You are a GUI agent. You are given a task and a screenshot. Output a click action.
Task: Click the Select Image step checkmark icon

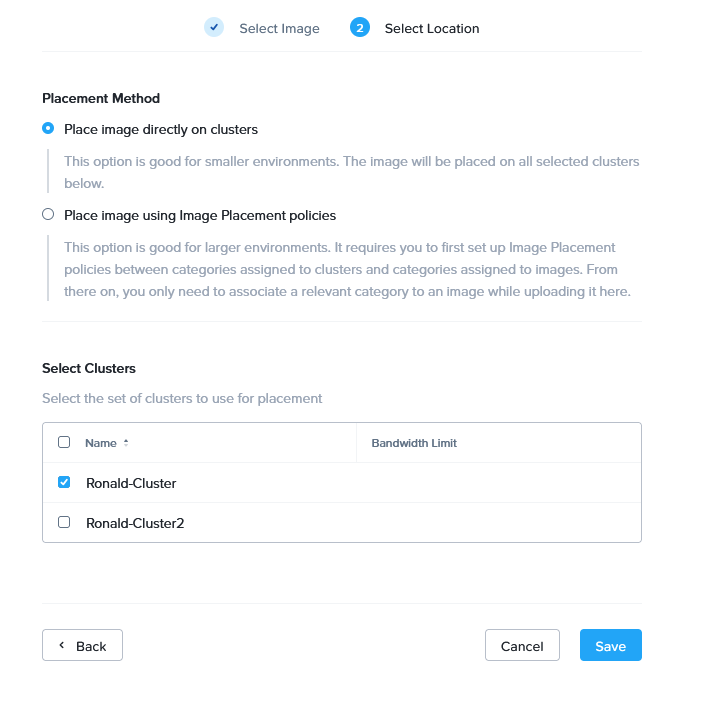214,28
